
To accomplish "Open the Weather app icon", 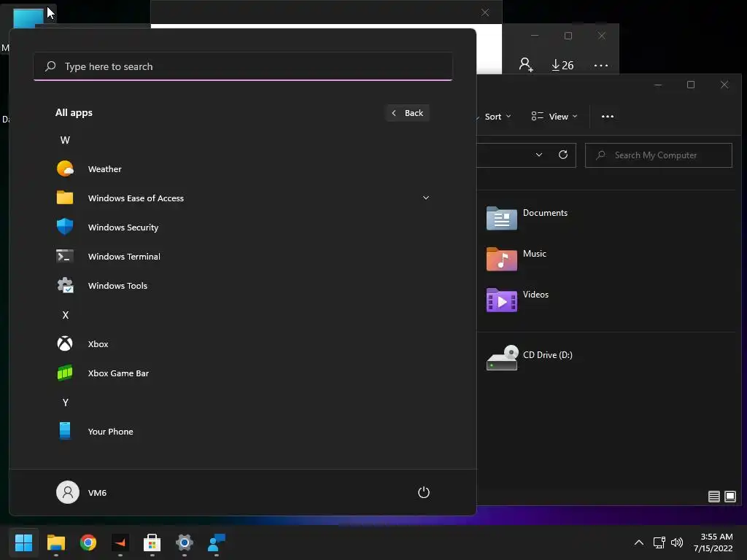I will (65, 169).
